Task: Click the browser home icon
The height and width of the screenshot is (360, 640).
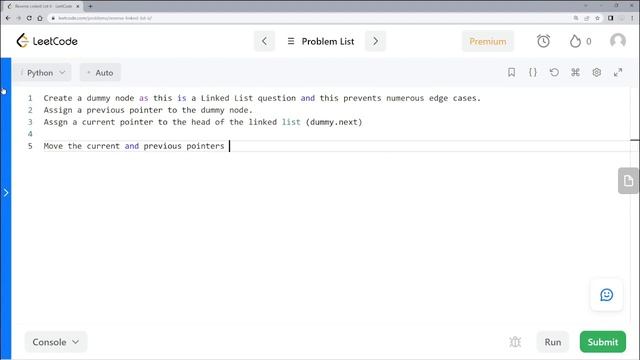Action: (x=40, y=18)
